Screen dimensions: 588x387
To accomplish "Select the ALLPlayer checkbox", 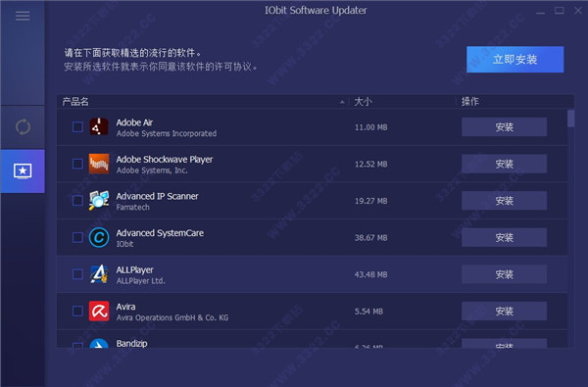I will pyautogui.click(x=77, y=274).
